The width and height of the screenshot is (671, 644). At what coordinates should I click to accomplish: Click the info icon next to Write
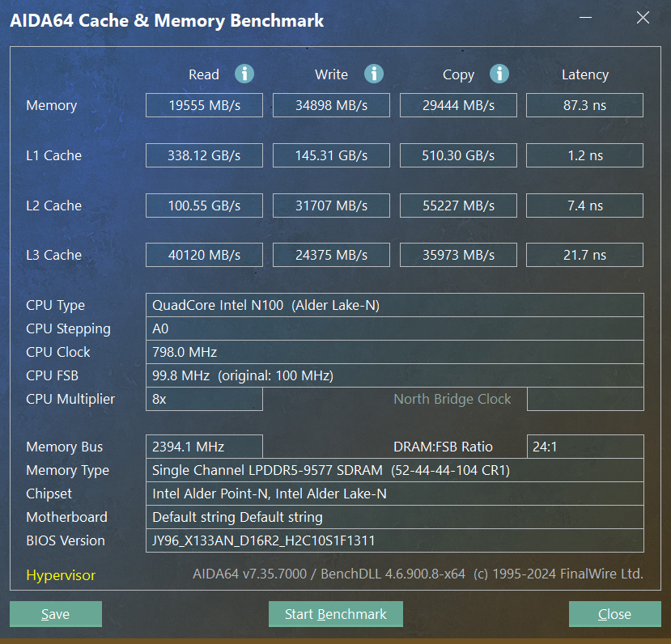click(x=374, y=74)
